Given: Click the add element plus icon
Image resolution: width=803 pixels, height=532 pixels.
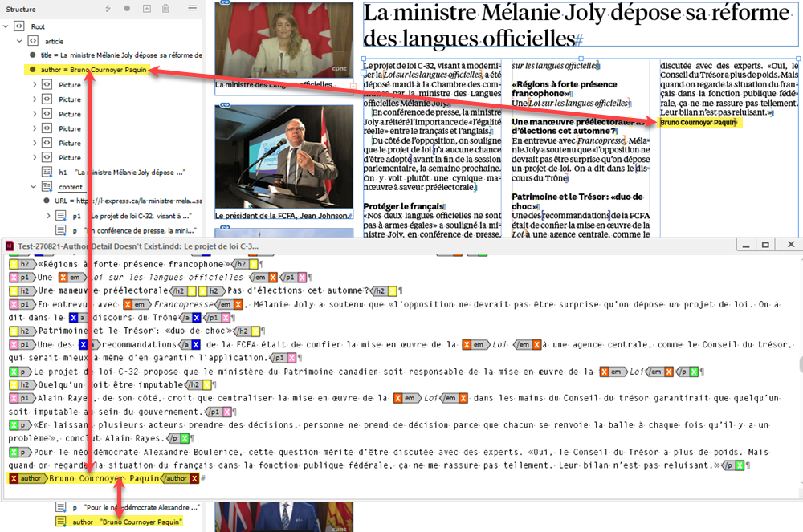Looking at the screenshot, I should click(x=146, y=9).
